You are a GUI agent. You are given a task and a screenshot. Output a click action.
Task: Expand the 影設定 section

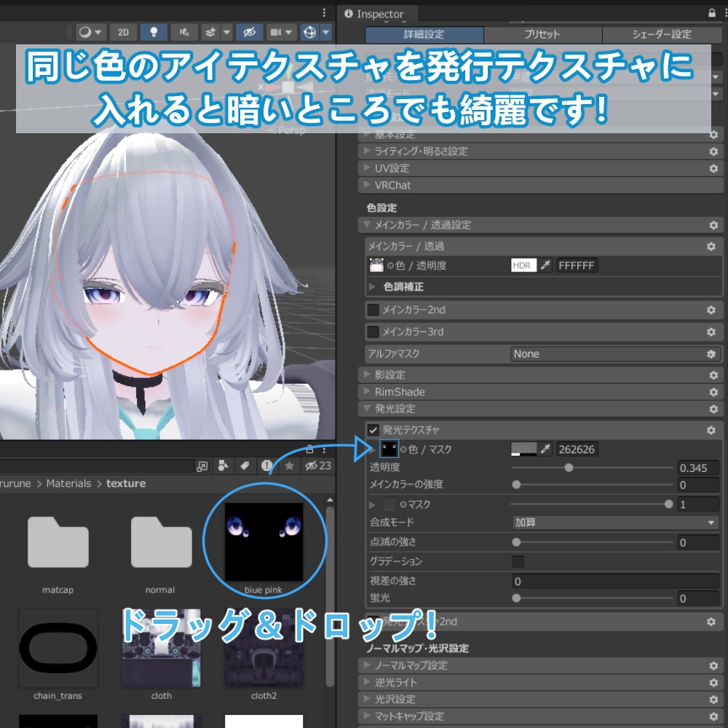pos(540,375)
